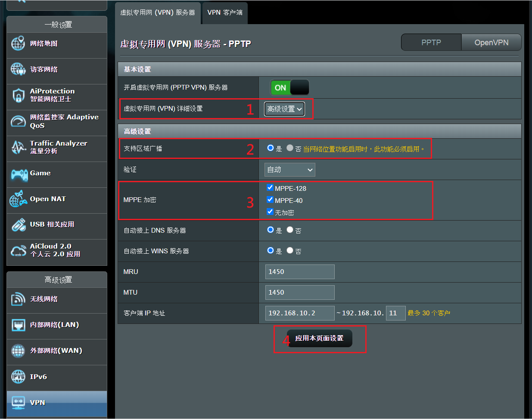
Task: Click the VPN monitor icon in sidebar
Action: [18, 403]
